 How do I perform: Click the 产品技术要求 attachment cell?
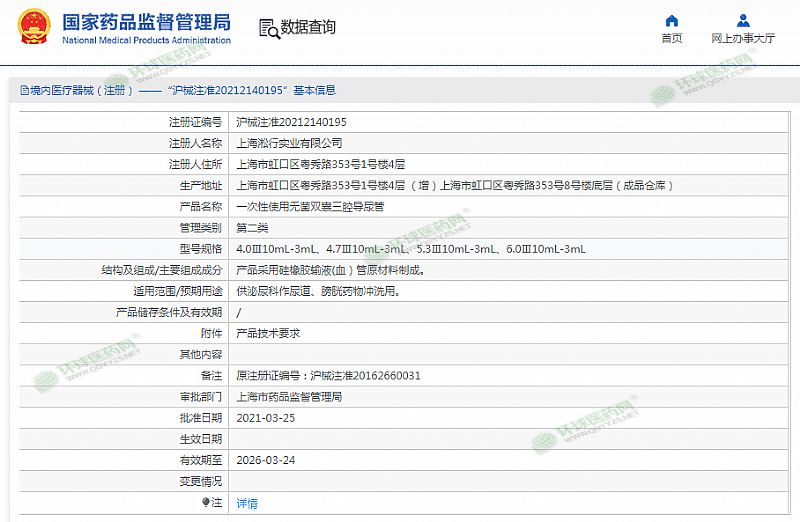[x=267, y=333]
